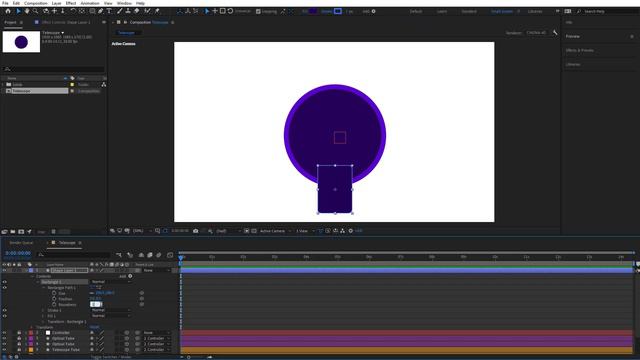The image size is (640, 360).
Task: Click the wrench icon next to Renderer
Action: [x=555, y=32]
